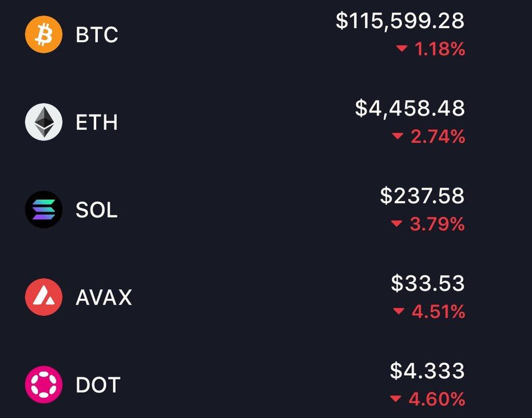
Task: Tap the Solana striped logo icon
Action: pos(44,210)
